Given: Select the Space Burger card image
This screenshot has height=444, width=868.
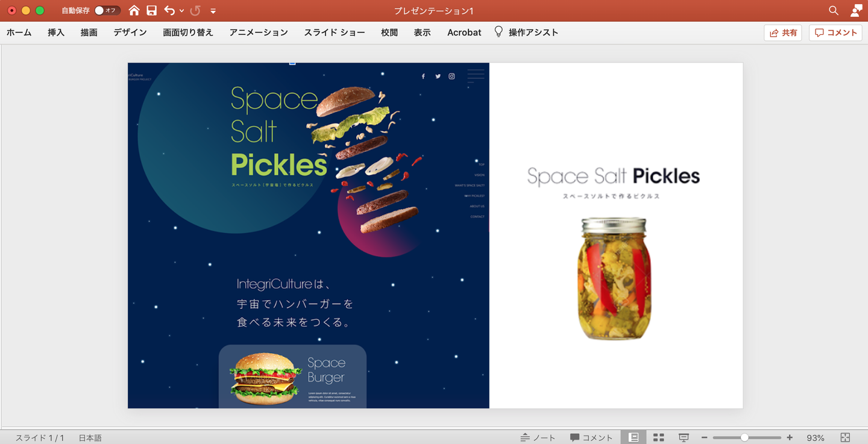Looking at the screenshot, I should pos(265,378).
